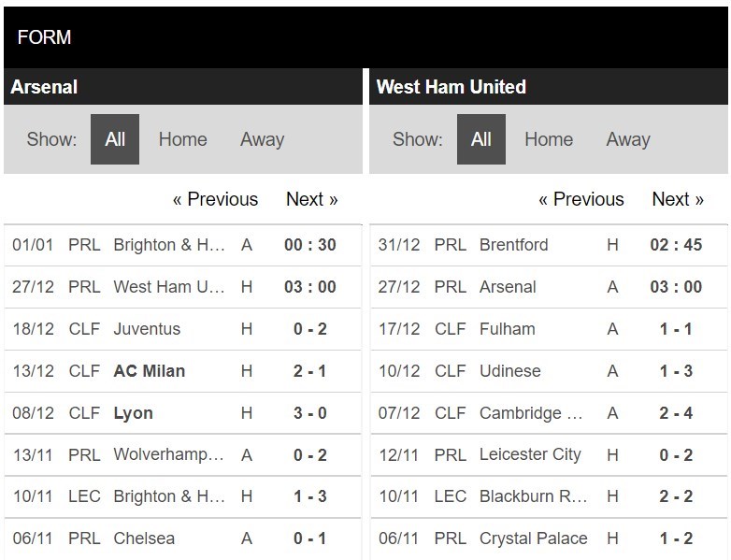Open West Ham United's Previous results
Image resolution: width=731 pixels, height=560 pixels.
coord(580,199)
